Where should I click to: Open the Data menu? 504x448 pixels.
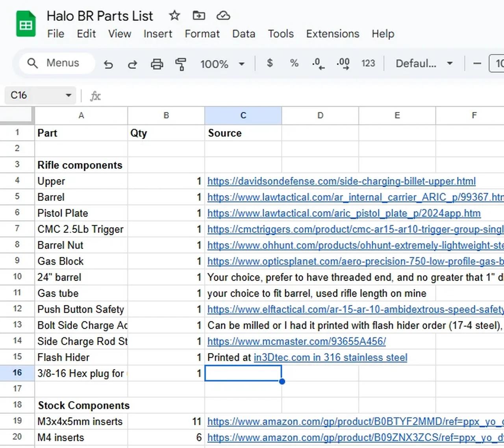[x=244, y=34]
